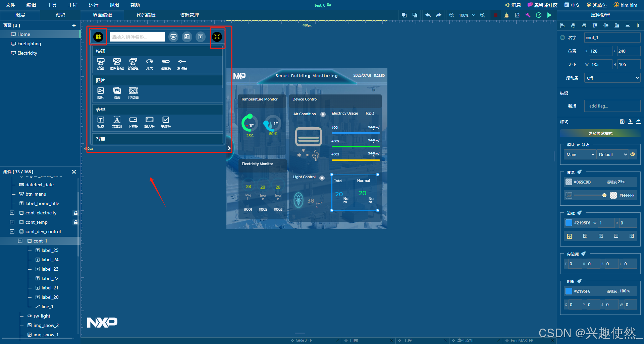Toggle the background image placeholder icon
The height and width of the screenshot is (344, 644).
click(569, 195)
